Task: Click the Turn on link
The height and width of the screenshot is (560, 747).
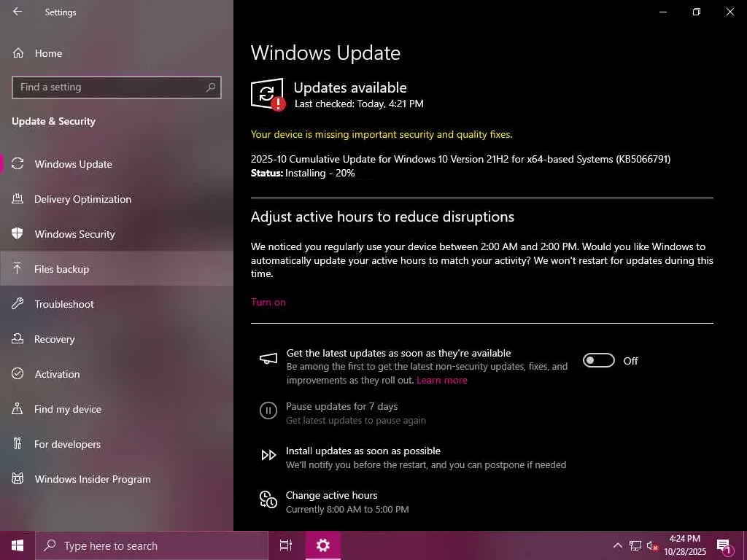Action: [x=268, y=302]
